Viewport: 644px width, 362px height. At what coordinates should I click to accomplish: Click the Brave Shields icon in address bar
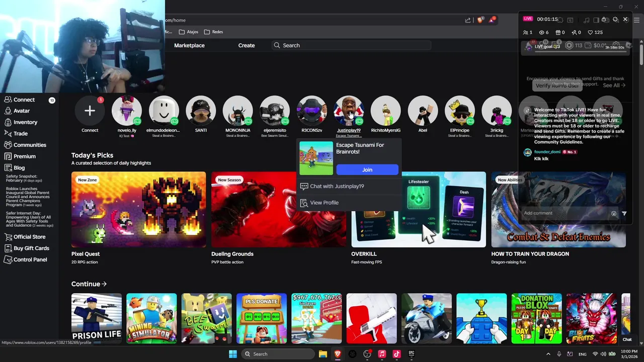480,20
